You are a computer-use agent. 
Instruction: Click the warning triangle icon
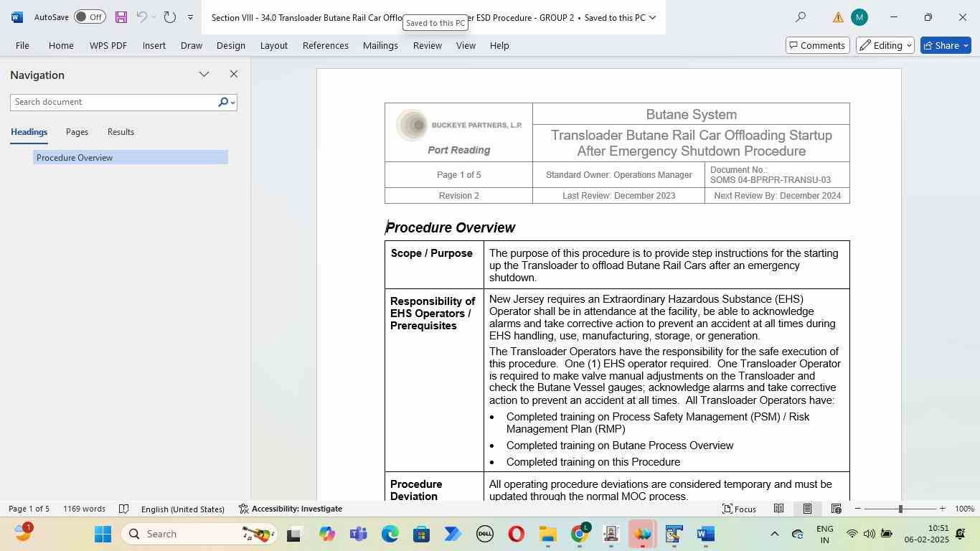[837, 17]
